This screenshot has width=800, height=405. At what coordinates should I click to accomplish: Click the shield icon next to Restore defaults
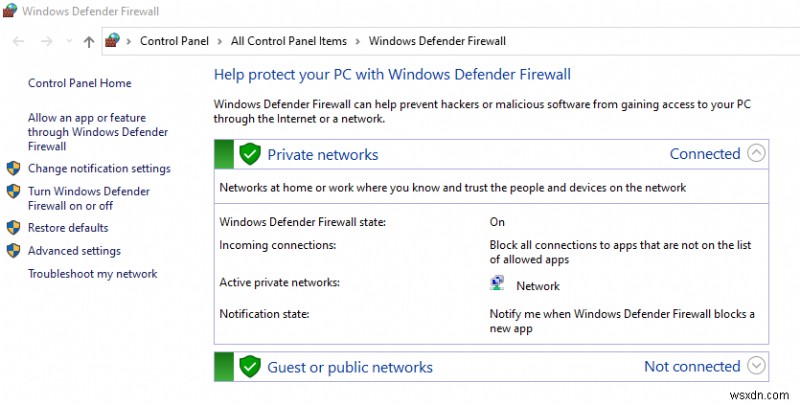[x=13, y=227]
